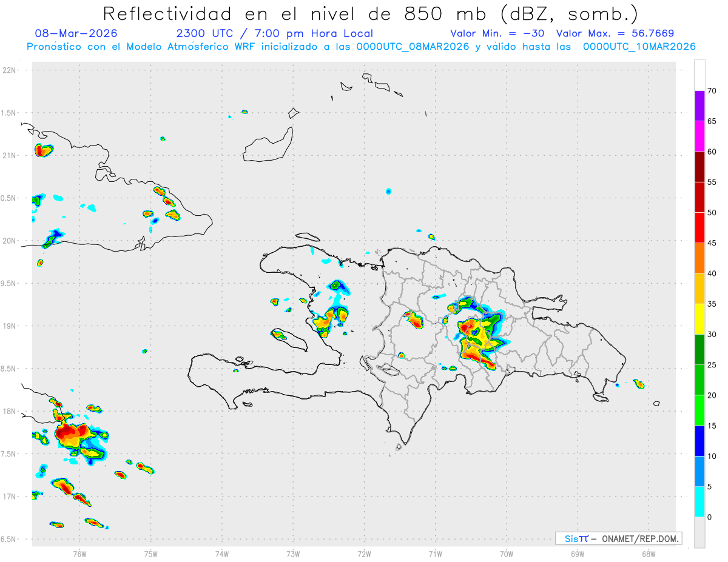Viewport: 728px width, 562px height.
Task: Click the dark green 25–30 dBZ colorbar block
Action: point(699,349)
